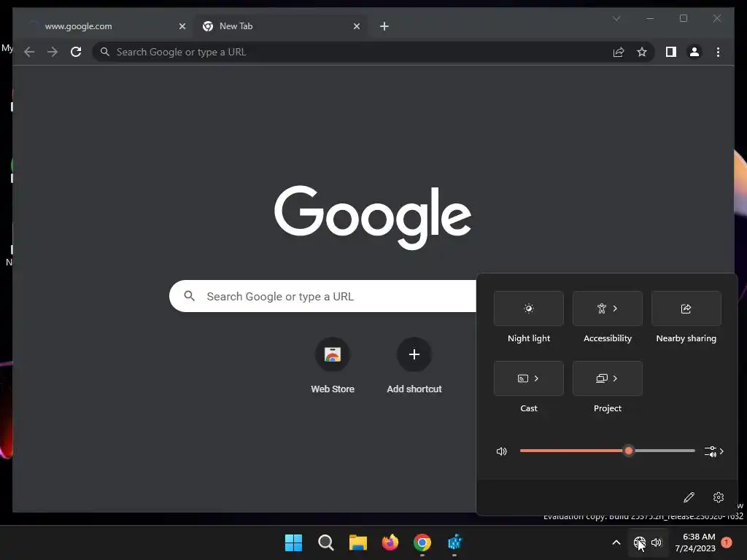Select the New Tab tab
The width and height of the screenshot is (747, 560).
pyautogui.click(x=281, y=26)
